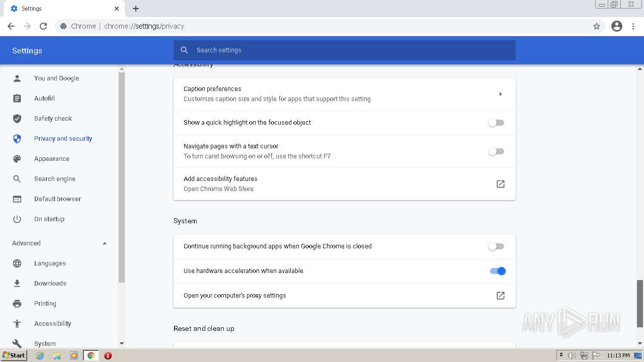Click the main page vertical scrollbar thumb
Image resolution: width=644 pixels, height=362 pixels.
tap(640, 304)
